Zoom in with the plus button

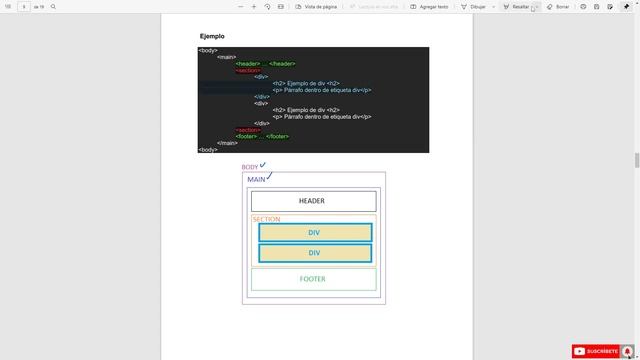pos(254,7)
